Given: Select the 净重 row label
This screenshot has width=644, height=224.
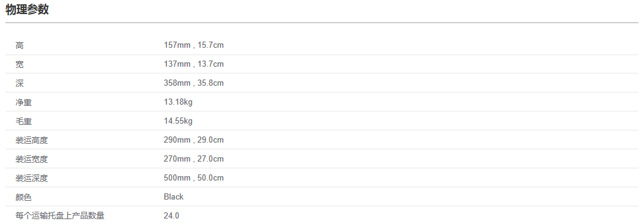Looking at the screenshot, I should (x=23, y=103).
